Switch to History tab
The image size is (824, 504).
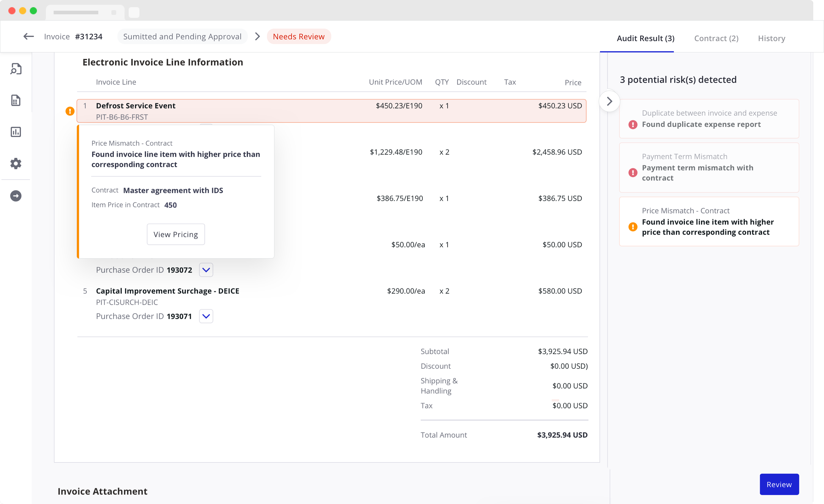[771, 38]
